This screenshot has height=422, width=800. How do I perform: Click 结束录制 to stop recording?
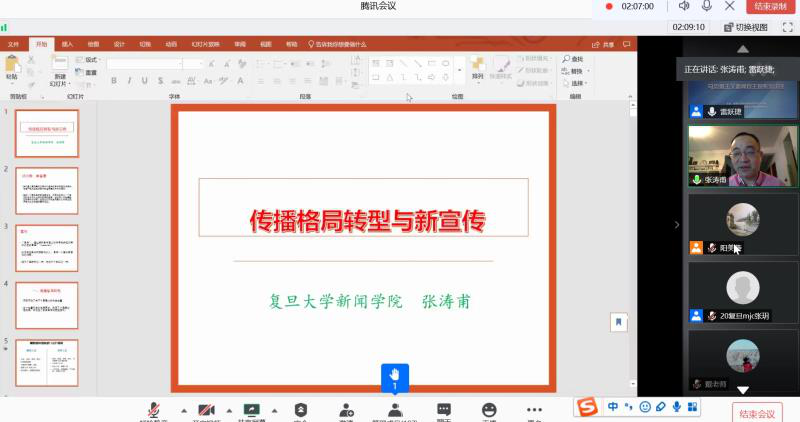point(769,6)
